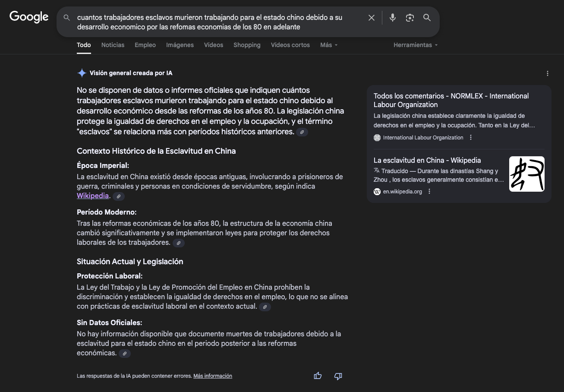Screen dimensions: 564x392
Task: Start voice search with microphone icon
Action: click(393, 18)
